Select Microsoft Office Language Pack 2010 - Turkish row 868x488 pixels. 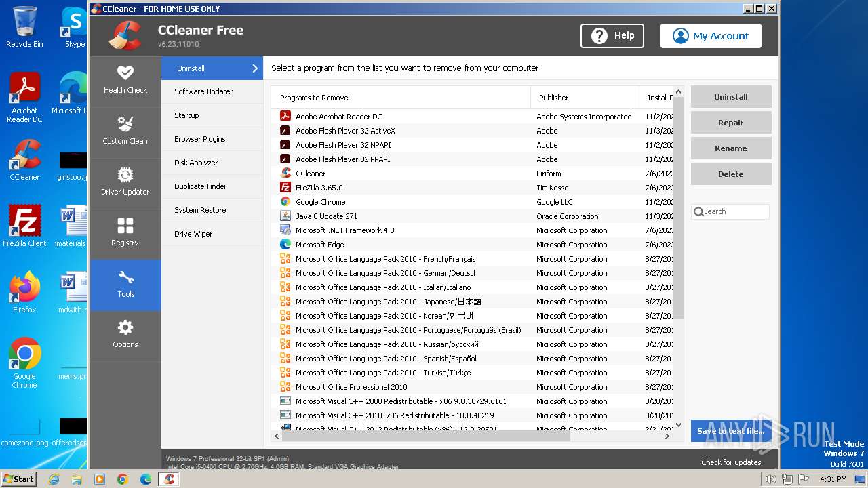coord(472,373)
